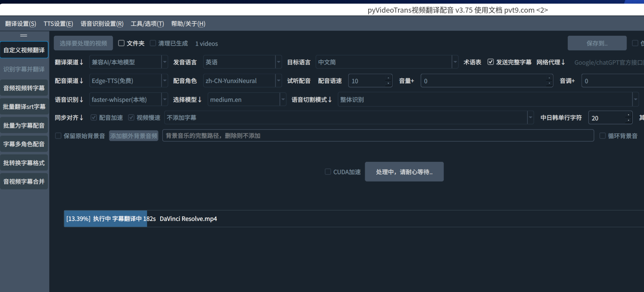Open the 配音角色 dropdown zh-CN-YunxiNeural
Image resolution: width=644 pixels, height=292 pixels.
coord(242,81)
